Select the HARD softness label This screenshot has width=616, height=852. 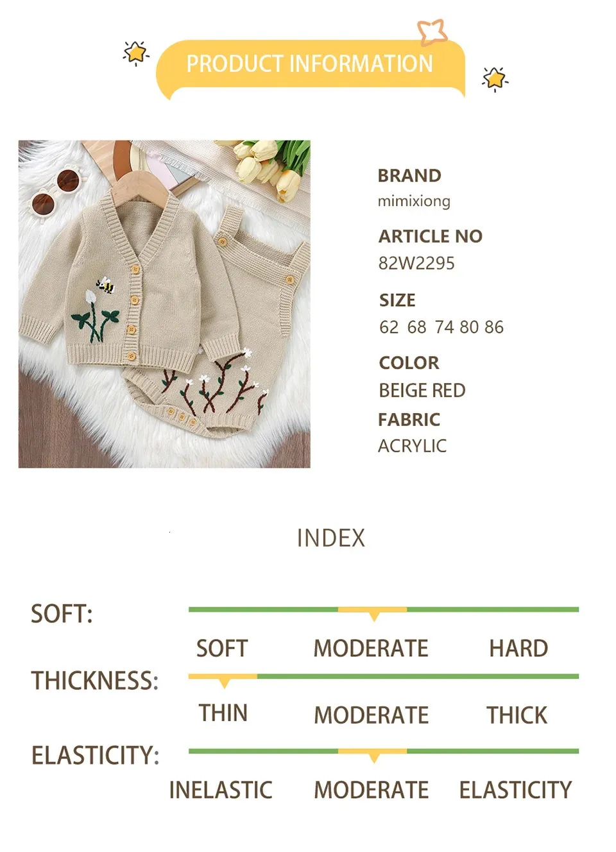pyautogui.click(x=518, y=649)
